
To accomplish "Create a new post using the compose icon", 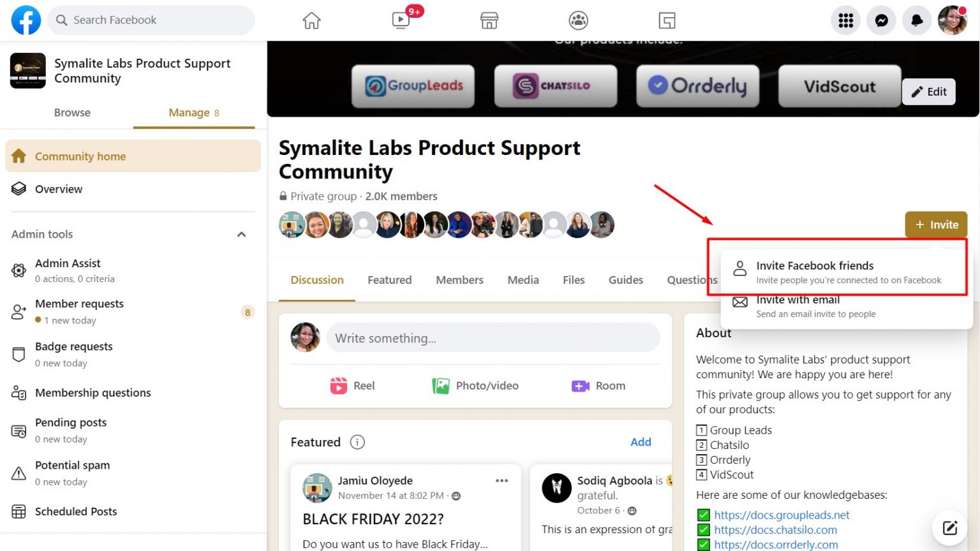I will coord(949,527).
